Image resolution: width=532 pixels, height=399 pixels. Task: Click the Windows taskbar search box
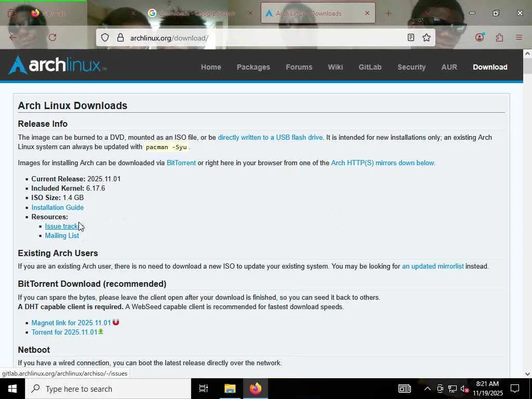coord(108,389)
